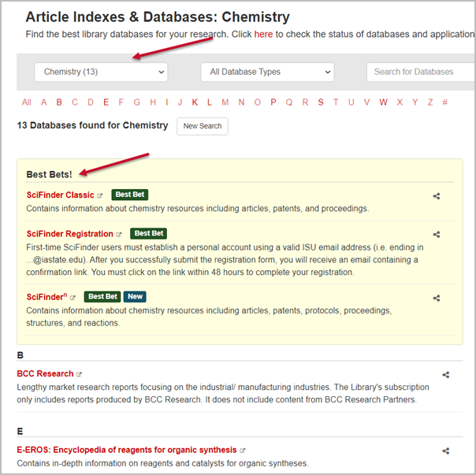Filter databases by letter E
Image resolution: width=476 pixels, height=475 pixels.
(106, 102)
